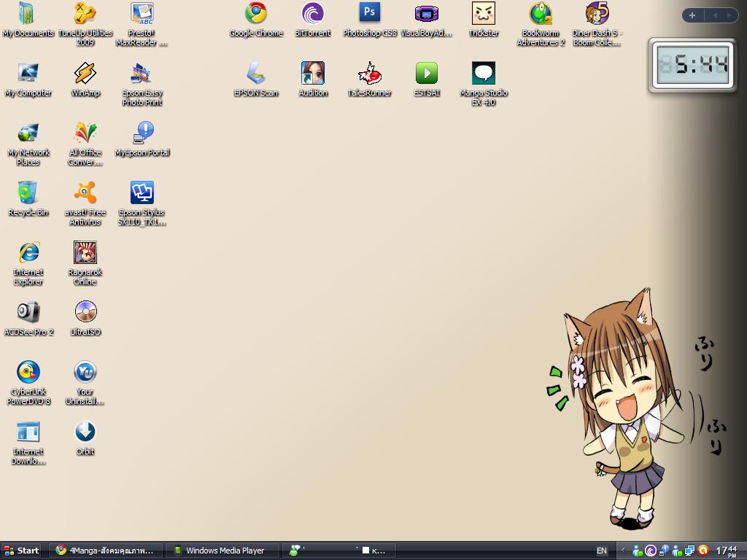The height and width of the screenshot is (560, 747).
Task: Launch ACDSee Pro 2 shortcut
Action: 28,319
